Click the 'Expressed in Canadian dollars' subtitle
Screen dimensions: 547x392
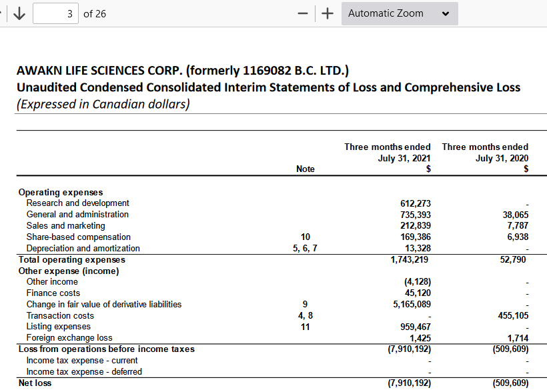103,104
